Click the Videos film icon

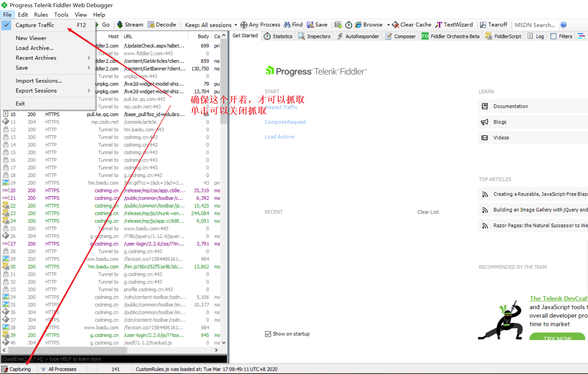coord(485,138)
